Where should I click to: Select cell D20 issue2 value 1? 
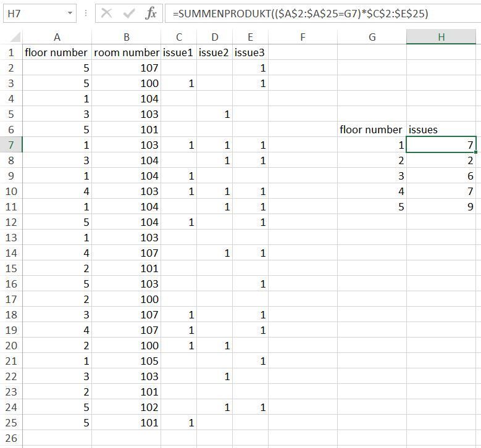pyautogui.click(x=215, y=346)
